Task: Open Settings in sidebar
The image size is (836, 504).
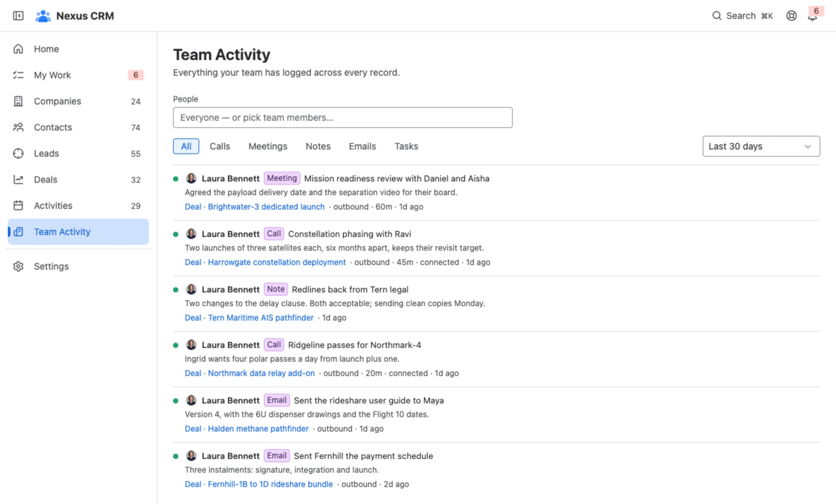Action: tap(78, 266)
